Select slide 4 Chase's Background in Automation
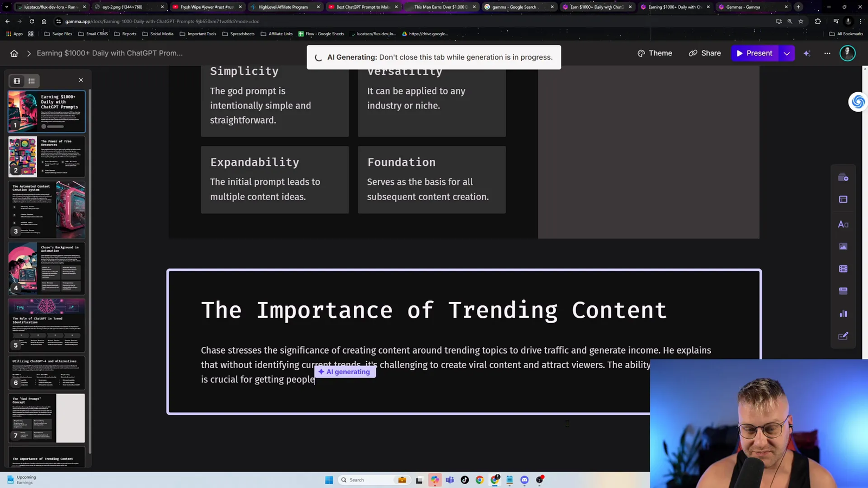868x488 pixels. click(x=47, y=268)
